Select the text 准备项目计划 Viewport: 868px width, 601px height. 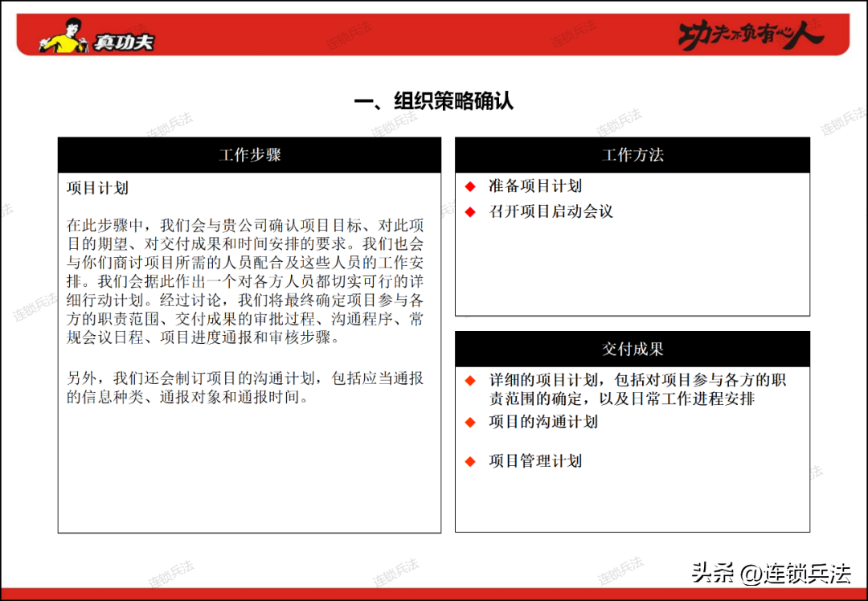click(535, 186)
